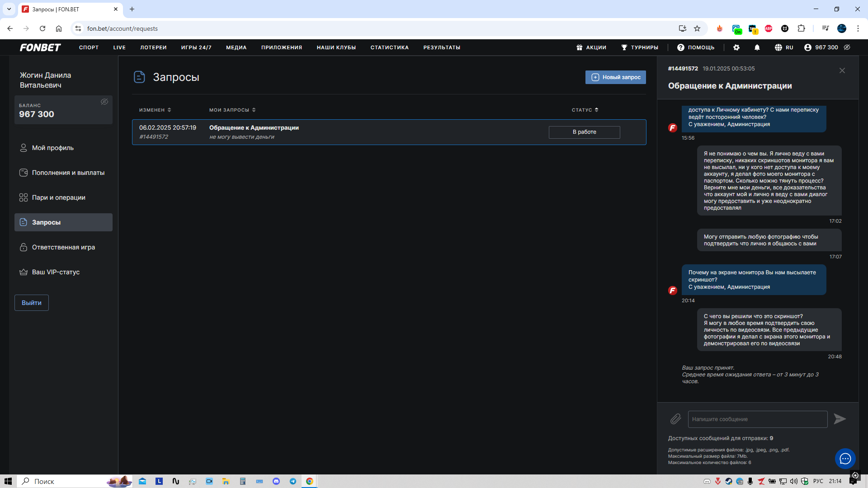This screenshot has width=868, height=488.
Task: Click the paperclip attach file icon
Action: click(x=675, y=419)
